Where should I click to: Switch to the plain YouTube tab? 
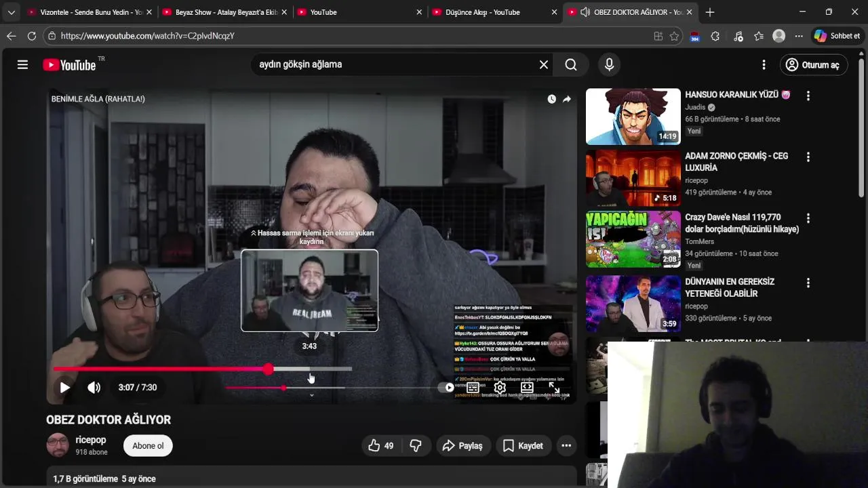(359, 12)
